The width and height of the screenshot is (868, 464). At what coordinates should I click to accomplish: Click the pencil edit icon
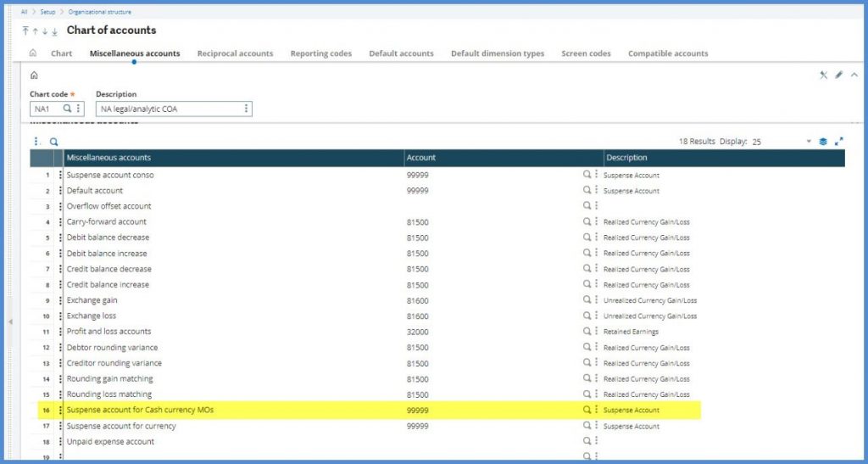[x=839, y=75]
